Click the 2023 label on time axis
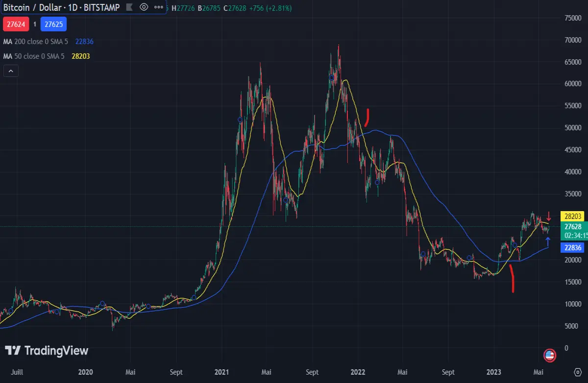 494,372
